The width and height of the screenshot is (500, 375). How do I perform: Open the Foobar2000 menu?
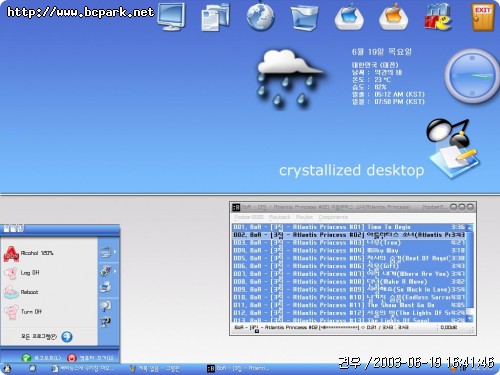tap(249, 217)
